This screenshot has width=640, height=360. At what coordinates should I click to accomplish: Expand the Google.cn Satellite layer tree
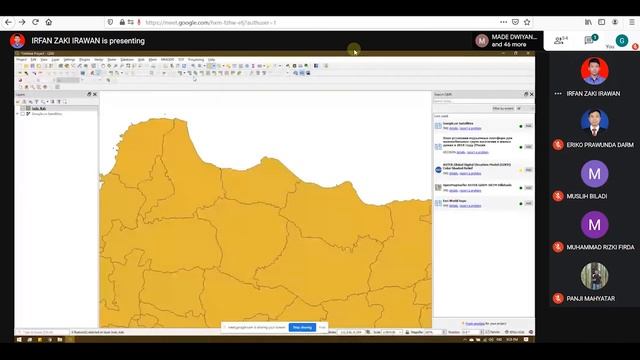point(18,114)
